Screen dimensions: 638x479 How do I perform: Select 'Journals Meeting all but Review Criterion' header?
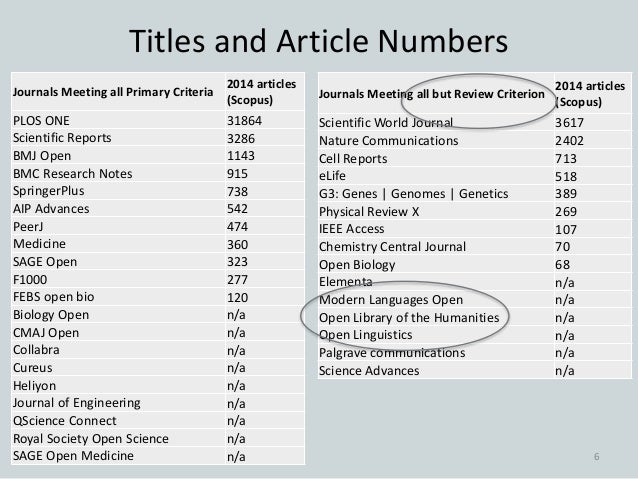(432, 94)
